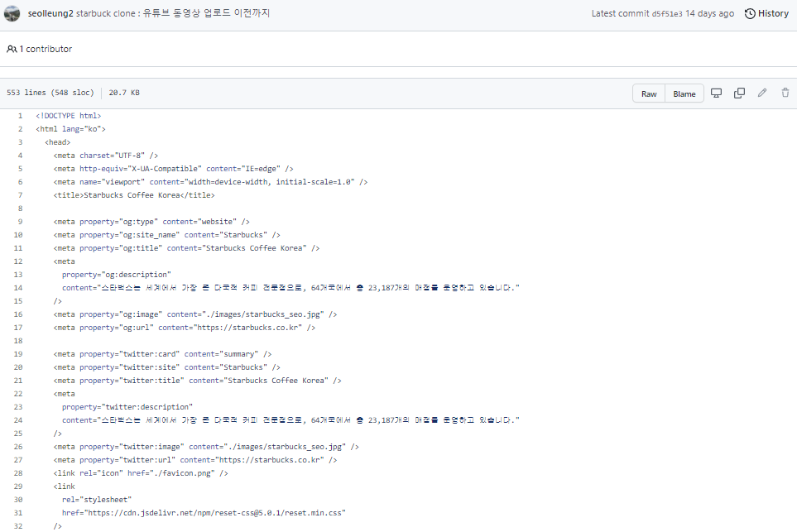
Task: Click property="og:description" code line
Action: 117,275
